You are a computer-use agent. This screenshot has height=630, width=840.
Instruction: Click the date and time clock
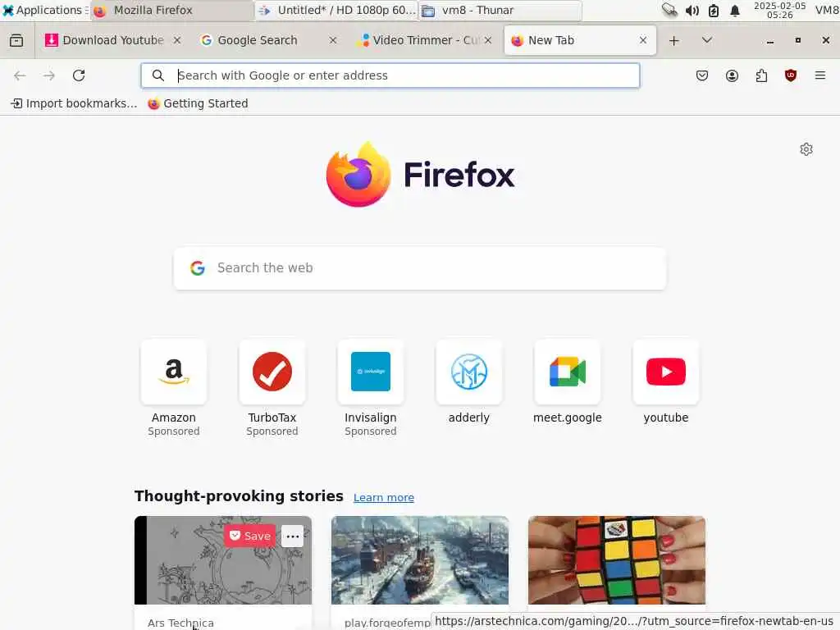click(x=779, y=10)
